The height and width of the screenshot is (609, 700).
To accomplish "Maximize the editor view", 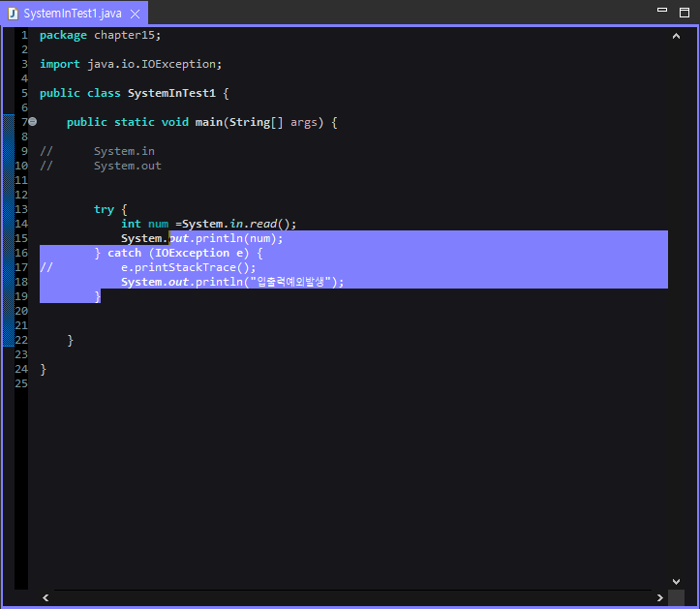I will (685, 13).
